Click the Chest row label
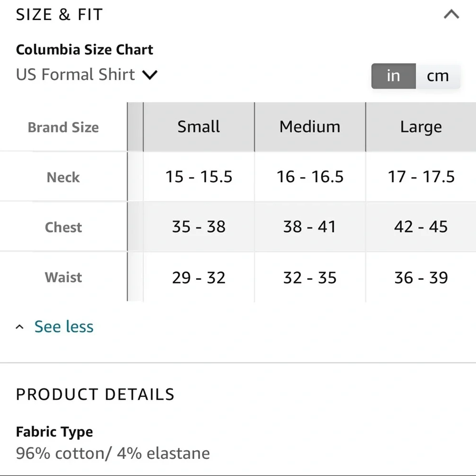 point(63,227)
